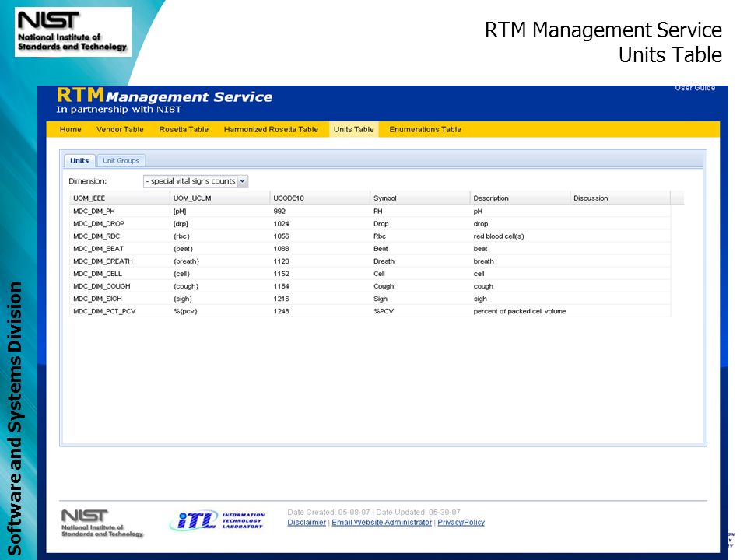This screenshot has height=560, width=747.
Task: Go to Rosetta Table
Action: 184,130
